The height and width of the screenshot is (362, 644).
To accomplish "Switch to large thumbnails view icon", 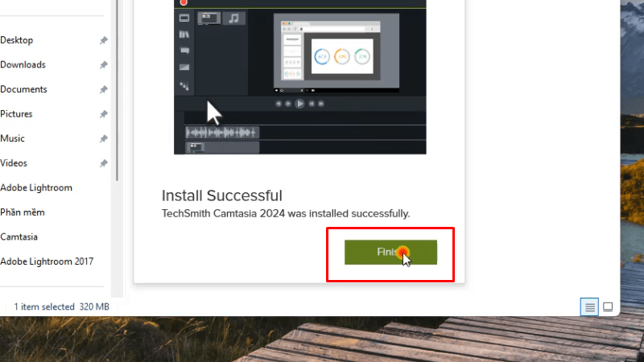I will pyautogui.click(x=608, y=307).
